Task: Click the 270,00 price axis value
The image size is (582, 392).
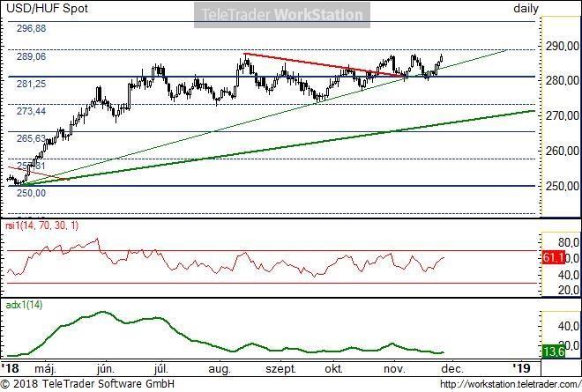Action: click(562, 115)
